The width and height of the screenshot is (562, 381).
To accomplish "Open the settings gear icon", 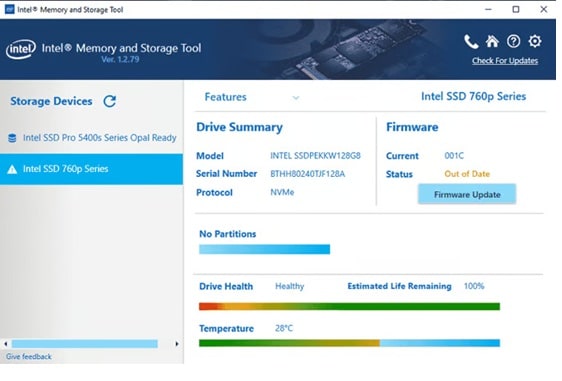I will tap(535, 41).
